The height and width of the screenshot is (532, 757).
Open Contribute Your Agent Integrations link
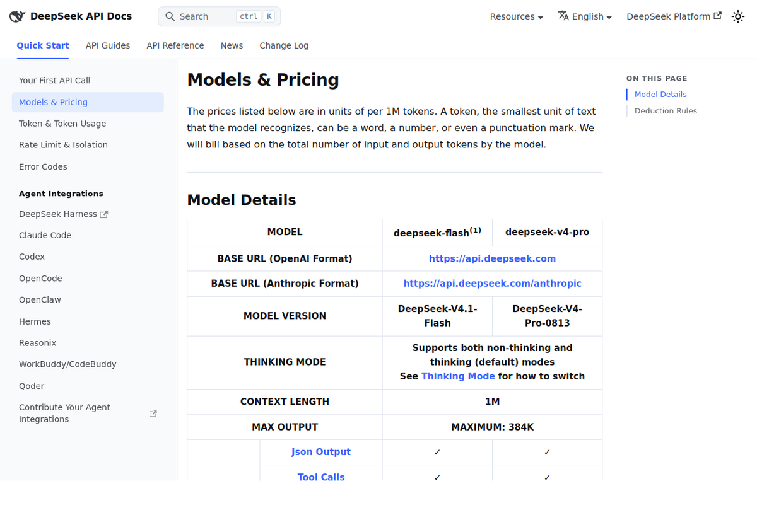pyautogui.click(x=88, y=413)
